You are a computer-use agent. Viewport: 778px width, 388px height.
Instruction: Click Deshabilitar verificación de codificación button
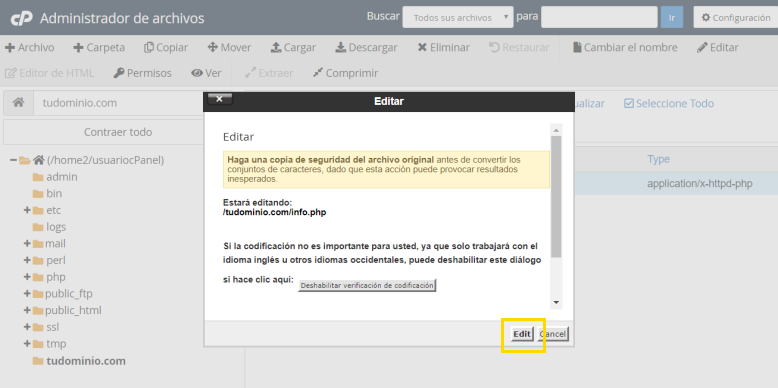pyautogui.click(x=367, y=286)
